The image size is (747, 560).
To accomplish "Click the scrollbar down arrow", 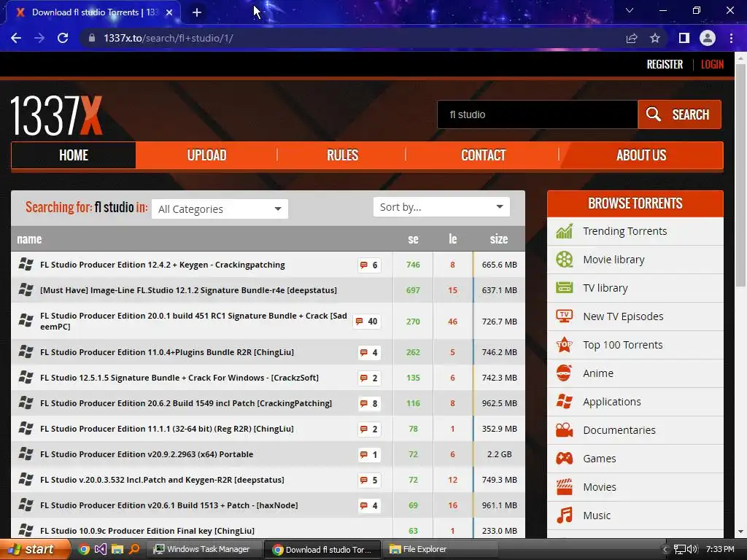I will 740,532.
